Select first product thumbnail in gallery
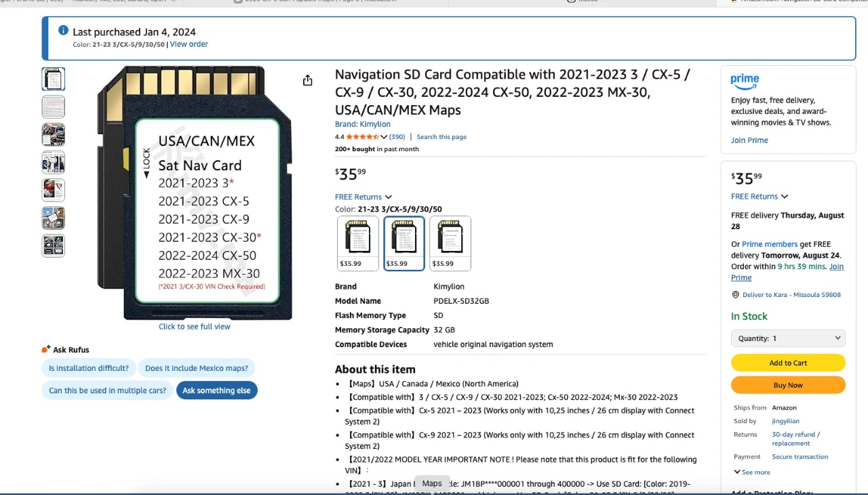This screenshot has height=495, width=868. (x=54, y=79)
